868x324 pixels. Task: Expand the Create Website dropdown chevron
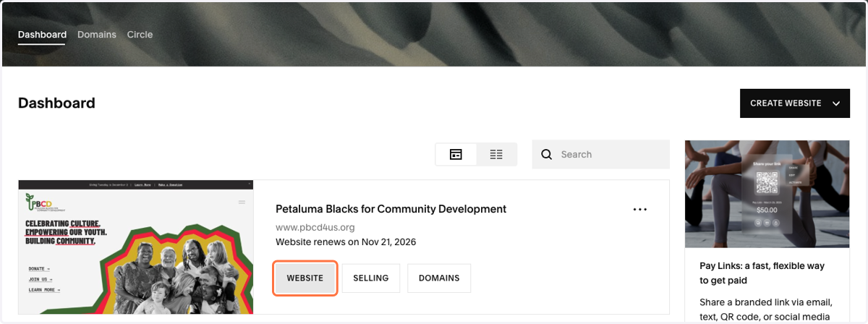pos(836,103)
